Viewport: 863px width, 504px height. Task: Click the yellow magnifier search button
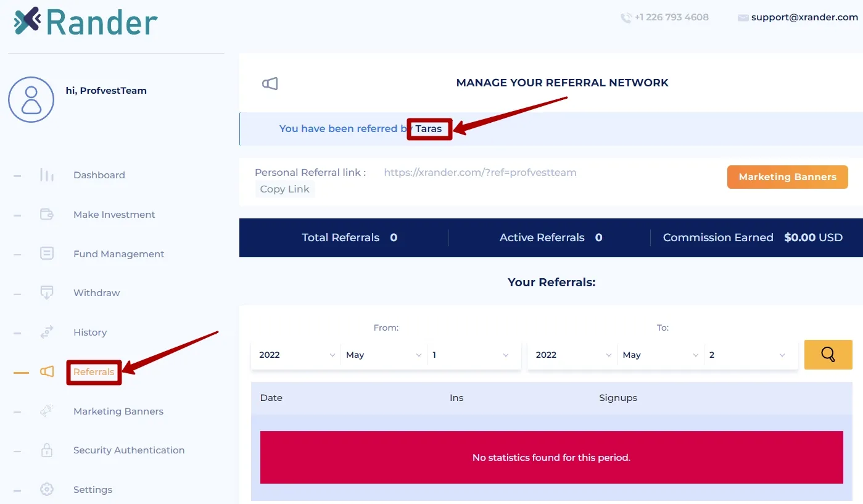[828, 355]
